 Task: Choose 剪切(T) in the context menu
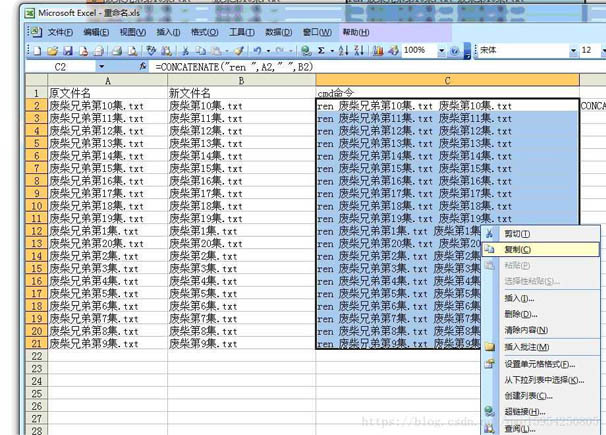518,233
